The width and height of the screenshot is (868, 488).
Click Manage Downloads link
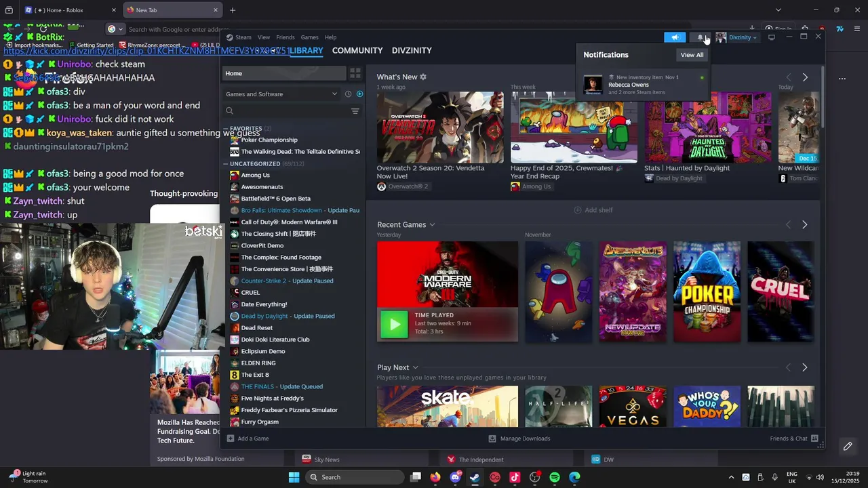tap(525, 439)
